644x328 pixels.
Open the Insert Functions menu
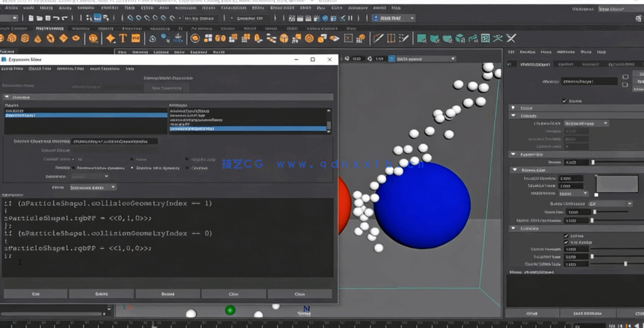pos(104,68)
